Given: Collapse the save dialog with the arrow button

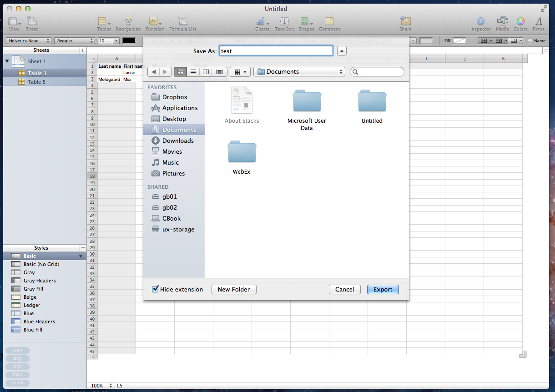Looking at the screenshot, I should coord(342,51).
